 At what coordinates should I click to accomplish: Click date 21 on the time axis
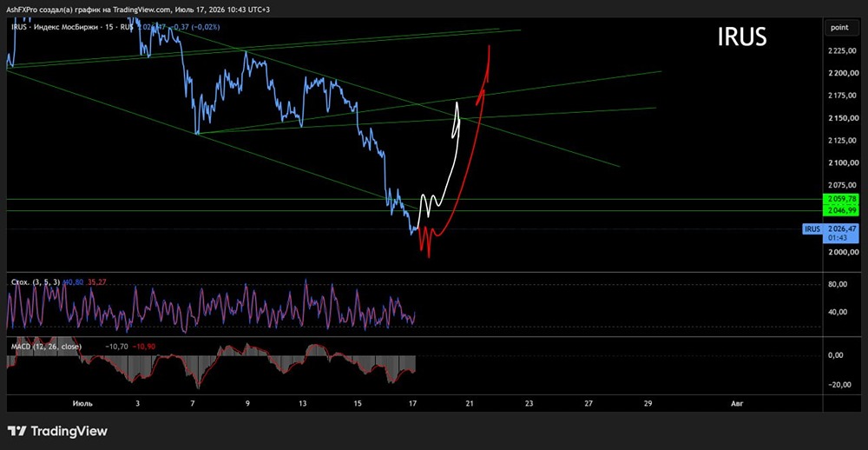pyautogui.click(x=470, y=403)
